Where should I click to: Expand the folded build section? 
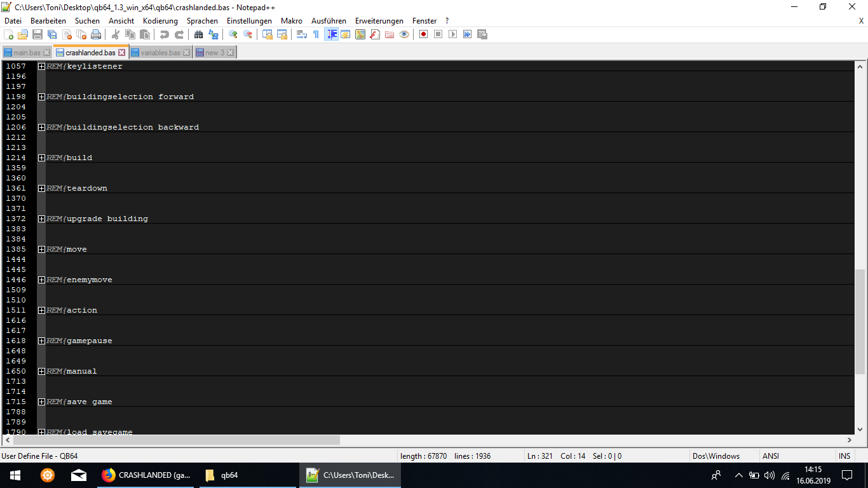point(41,158)
